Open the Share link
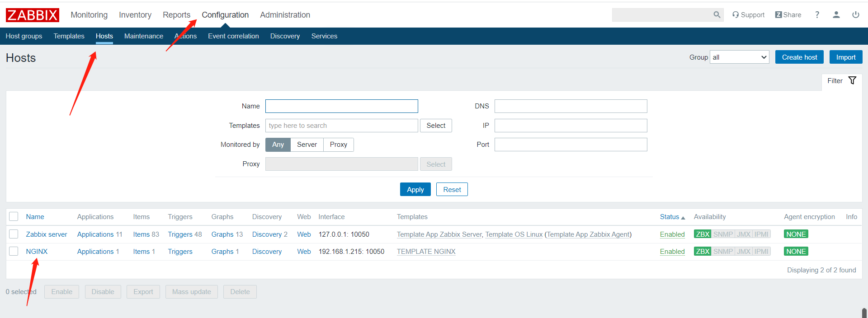Screen dimensions: 868x318 pyautogui.click(x=788, y=15)
